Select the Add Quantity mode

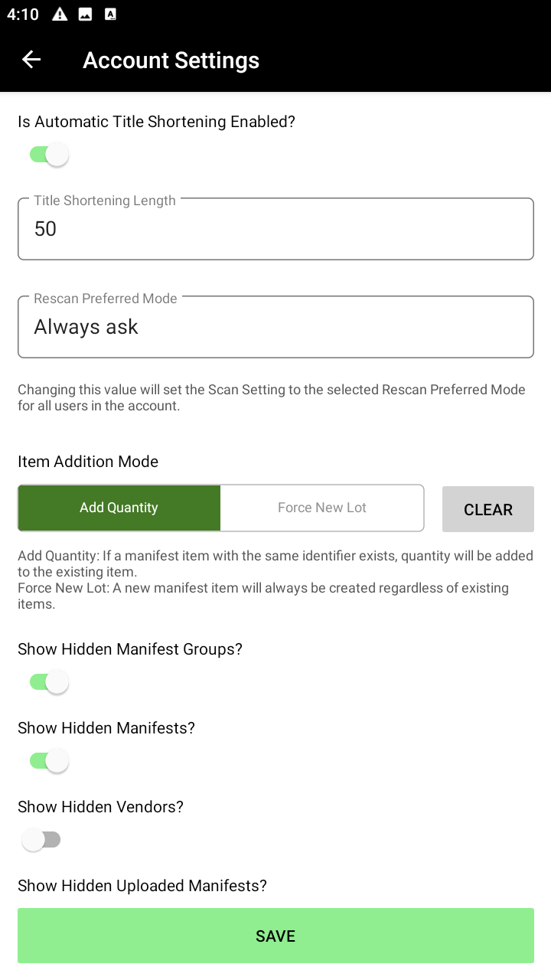point(119,508)
